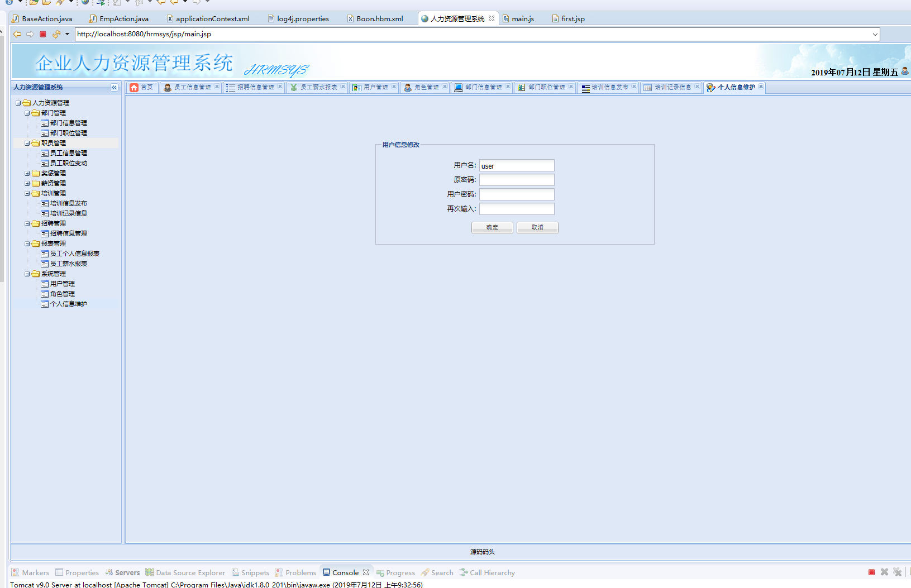Open the Call Hierarchy view tab
The height and width of the screenshot is (588, 911).
coord(487,572)
